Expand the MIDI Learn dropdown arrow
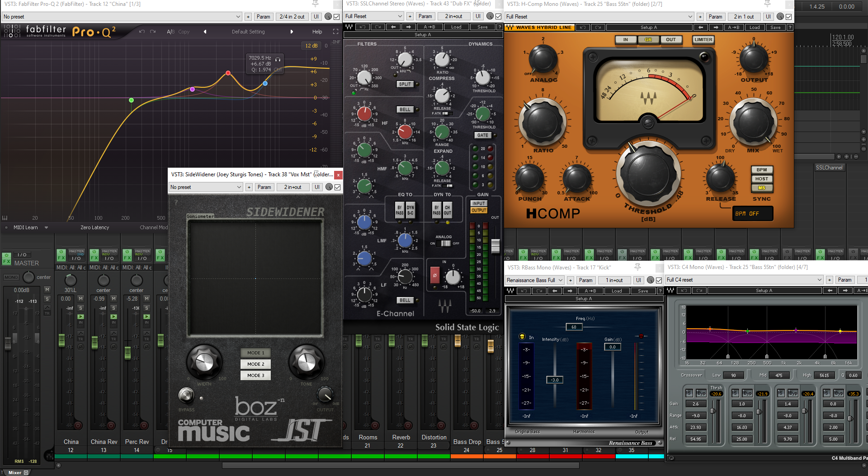The height and width of the screenshot is (476, 868). tap(46, 227)
